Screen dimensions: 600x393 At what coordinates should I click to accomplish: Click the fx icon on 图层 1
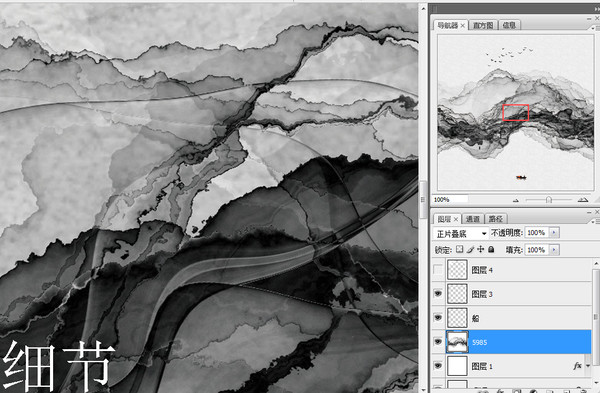[577, 366]
